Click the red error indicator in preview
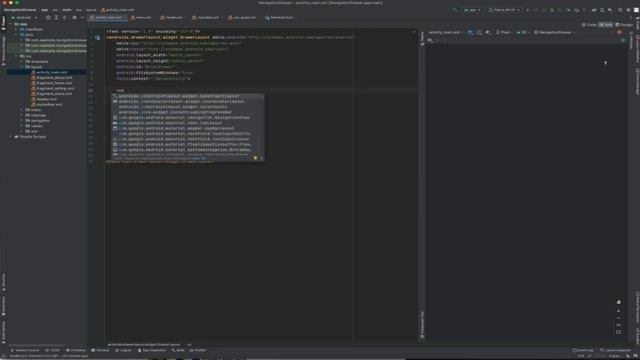Screen dimensions: 640x360 pyautogui.click(x=619, y=32)
